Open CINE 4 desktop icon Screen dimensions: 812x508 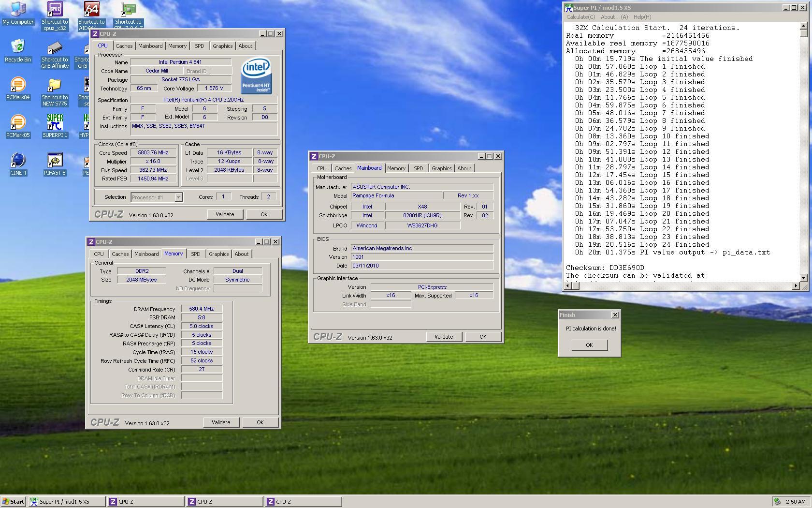point(18,164)
